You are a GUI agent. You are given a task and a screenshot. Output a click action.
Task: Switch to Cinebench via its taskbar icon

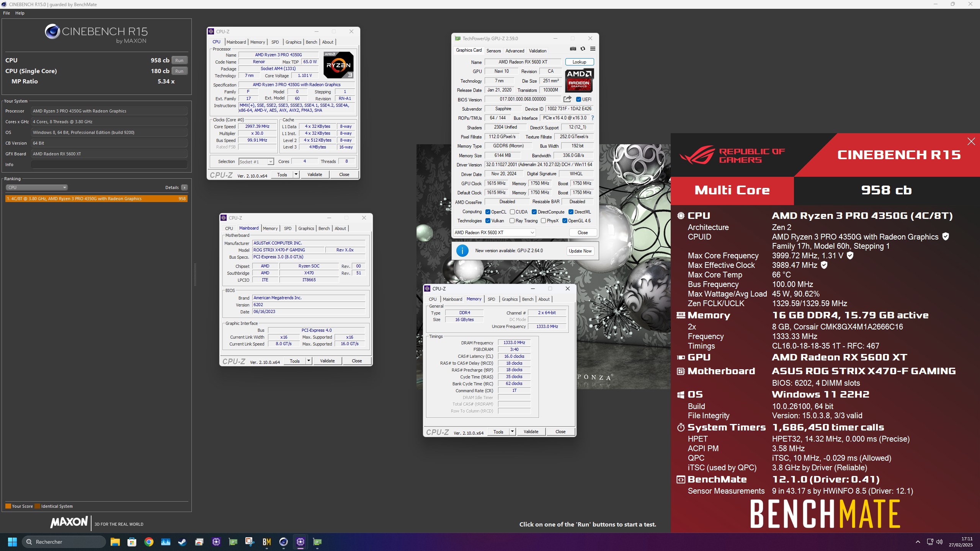tap(284, 542)
